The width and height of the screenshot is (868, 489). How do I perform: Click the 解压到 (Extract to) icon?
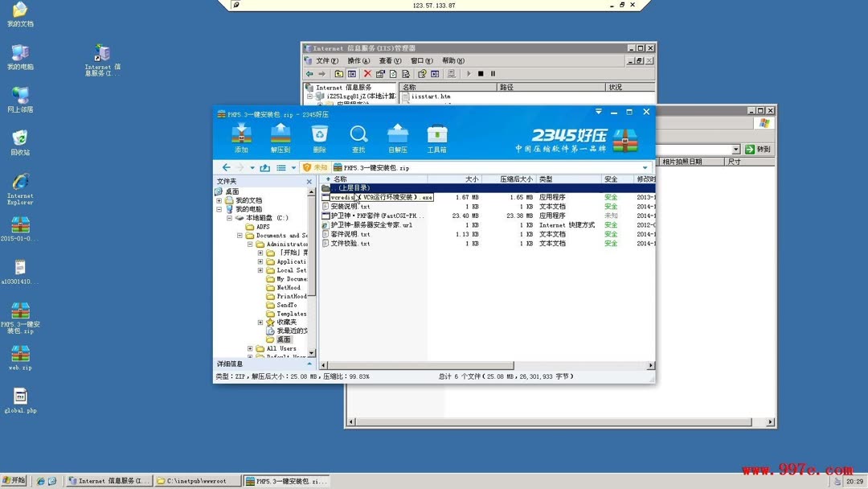click(x=280, y=137)
